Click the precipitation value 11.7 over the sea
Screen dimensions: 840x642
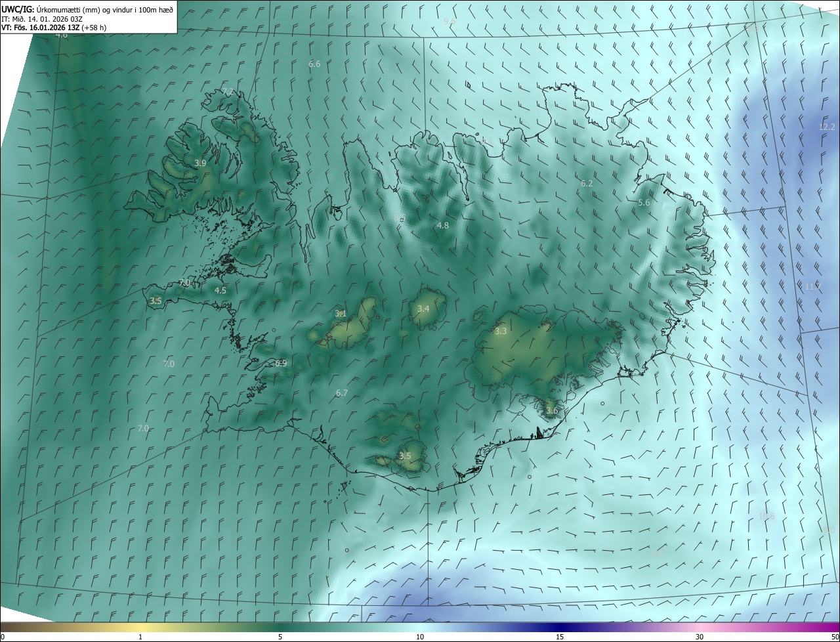point(812,287)
